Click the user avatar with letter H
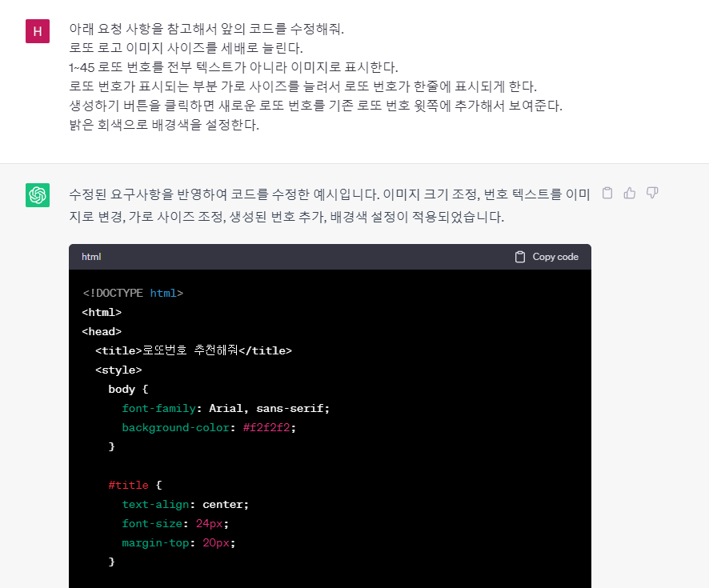Screen dimensions: 709x588 (38, 31)
